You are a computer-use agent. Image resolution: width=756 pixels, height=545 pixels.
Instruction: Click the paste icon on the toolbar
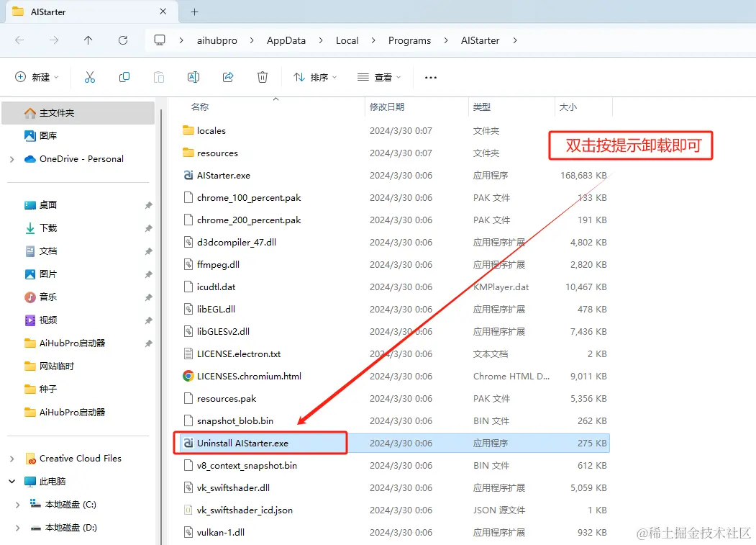[158, 77]
